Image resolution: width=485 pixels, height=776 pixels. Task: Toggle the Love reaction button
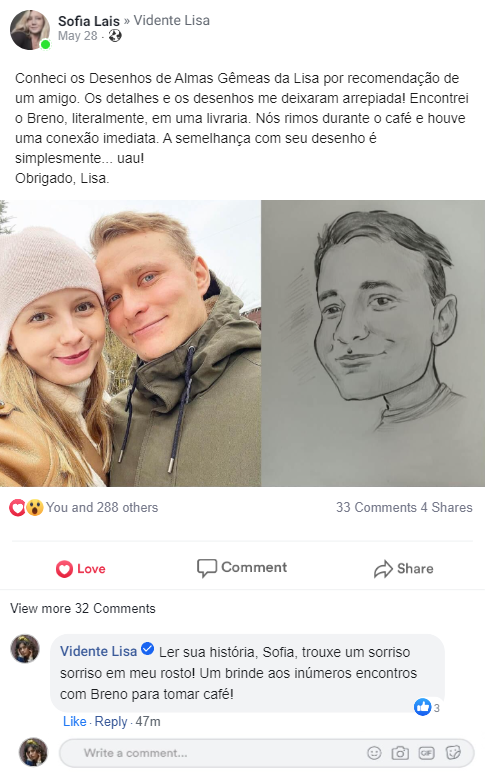[x=81, y=569]
